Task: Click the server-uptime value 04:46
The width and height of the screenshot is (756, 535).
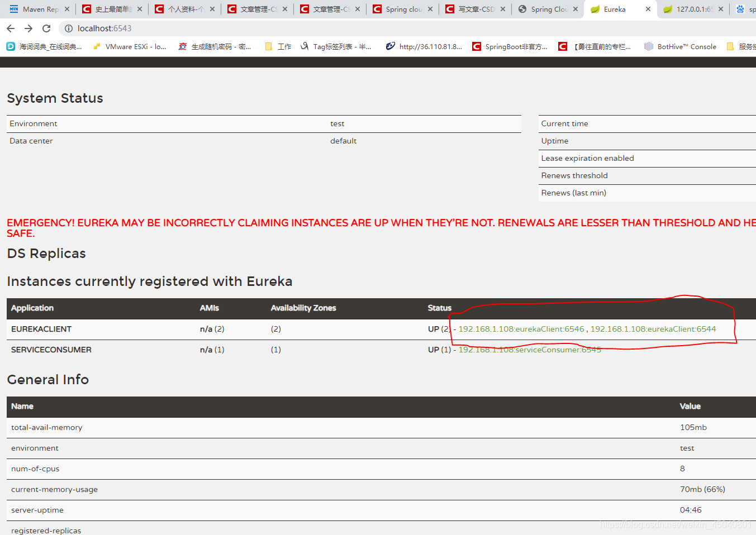Action: 691,510
